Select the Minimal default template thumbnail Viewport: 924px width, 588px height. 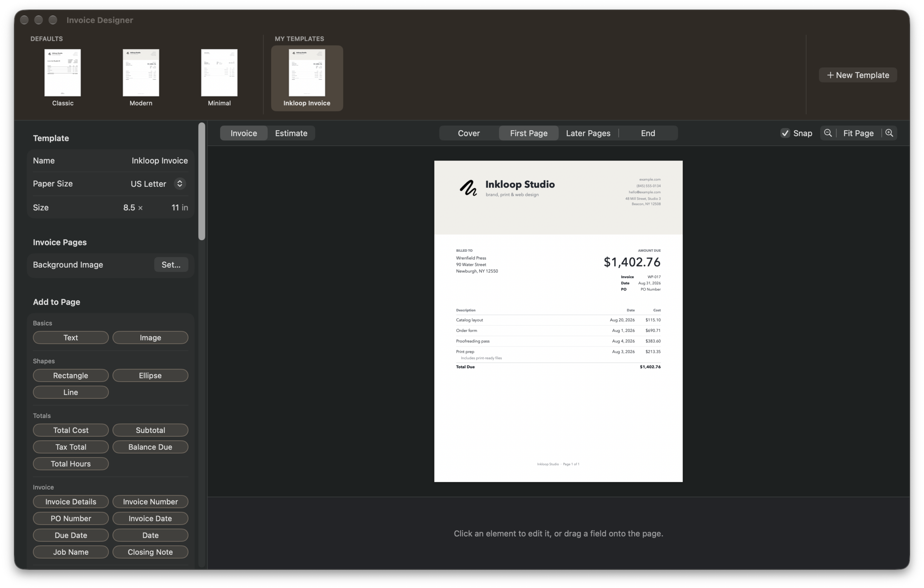[x=219, y=73]
